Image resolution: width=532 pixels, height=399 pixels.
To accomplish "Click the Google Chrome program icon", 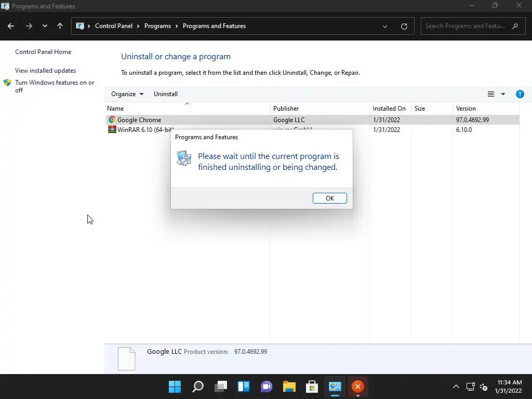I will pyautogui.click(x=112, y=120).
